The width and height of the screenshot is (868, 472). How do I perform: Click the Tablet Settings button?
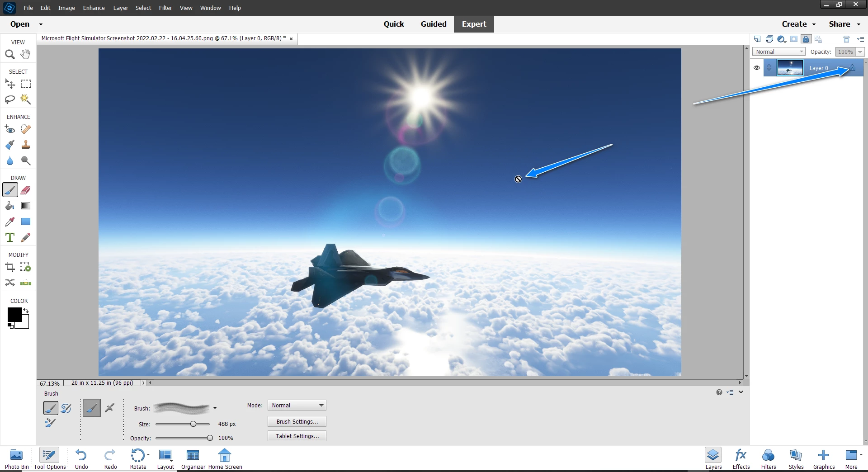coord(297,436)
